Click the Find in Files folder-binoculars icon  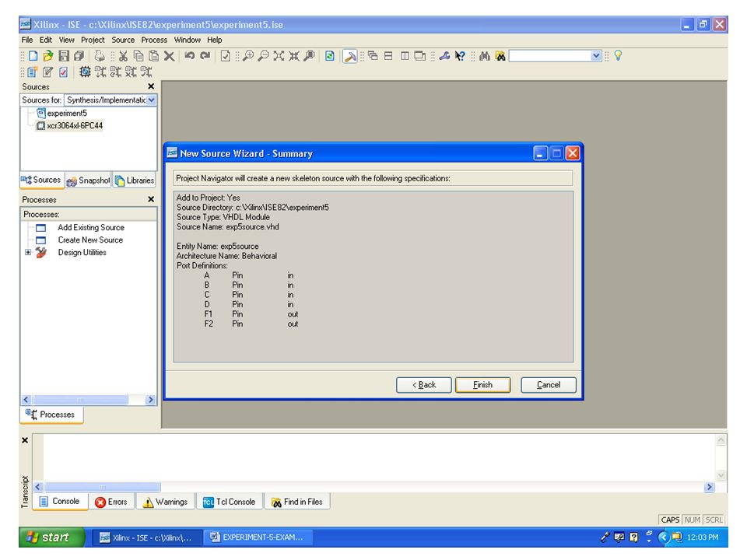click(500, 56)
